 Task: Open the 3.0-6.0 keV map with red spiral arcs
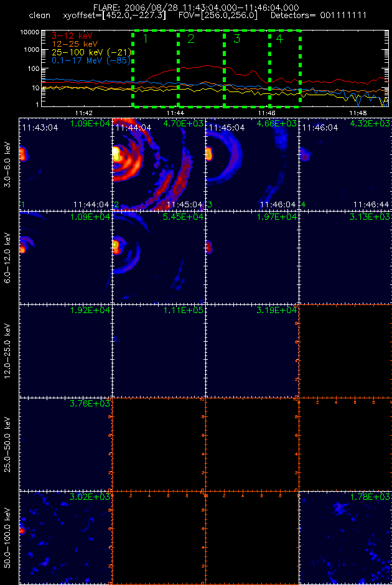point(159,164)
